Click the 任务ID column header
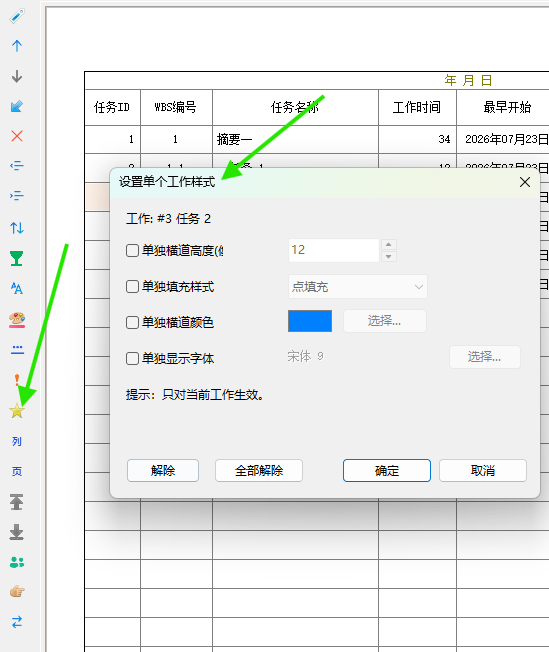This screenshot has height=652, width=549. 112,107
